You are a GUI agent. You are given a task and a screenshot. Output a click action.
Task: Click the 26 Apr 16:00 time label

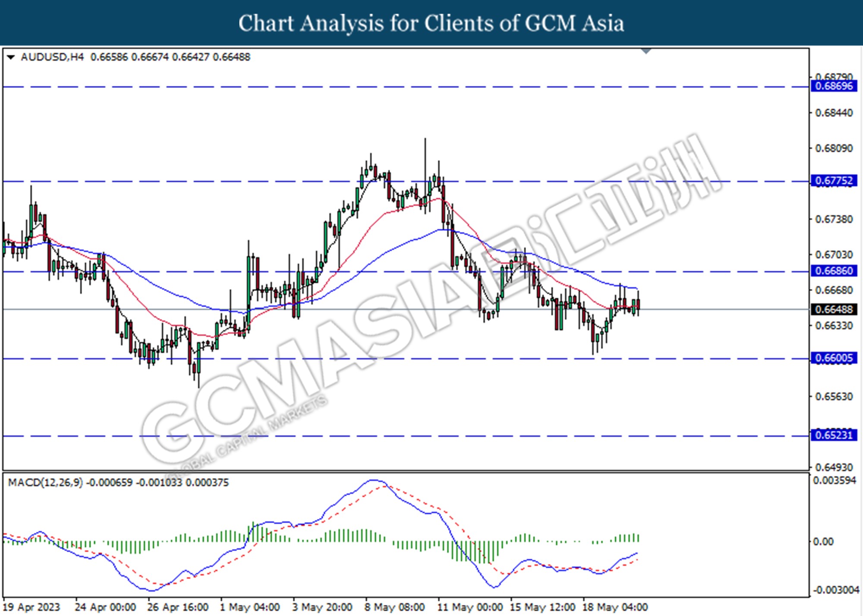tap(178, 607)
